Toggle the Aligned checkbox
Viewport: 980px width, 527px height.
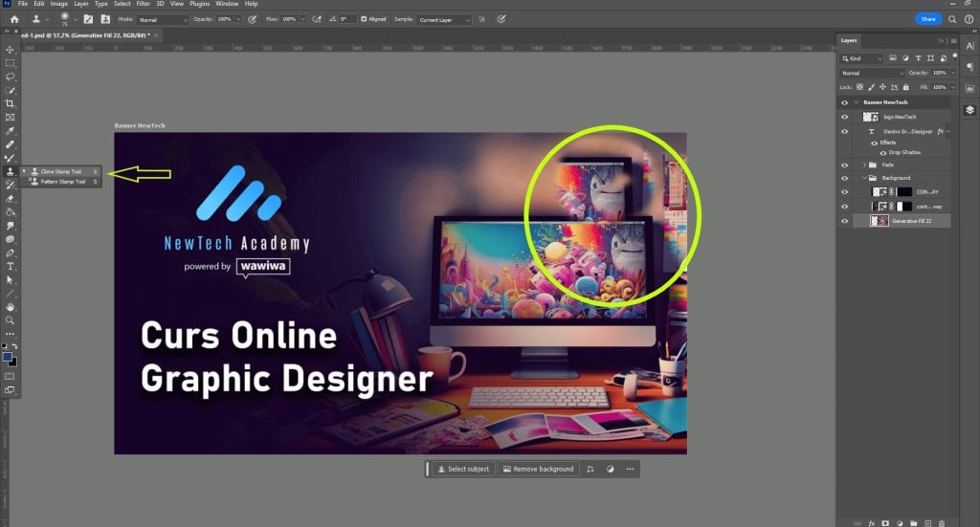pyautogui.click(x=364, y=19)
